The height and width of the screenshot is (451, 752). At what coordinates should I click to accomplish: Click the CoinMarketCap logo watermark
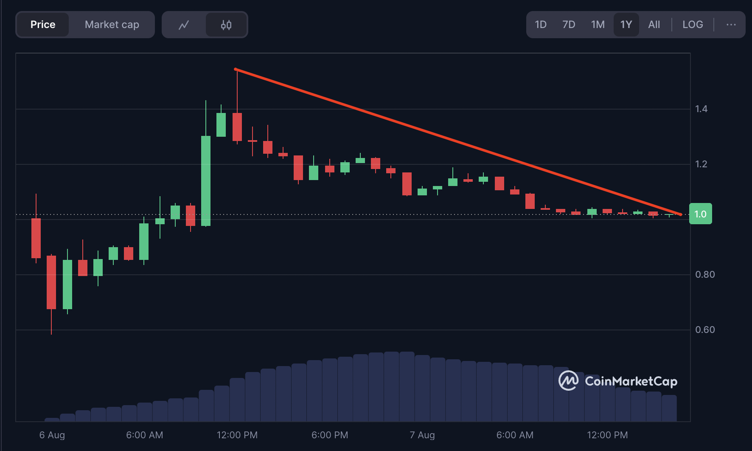click(x=618, y=381)
